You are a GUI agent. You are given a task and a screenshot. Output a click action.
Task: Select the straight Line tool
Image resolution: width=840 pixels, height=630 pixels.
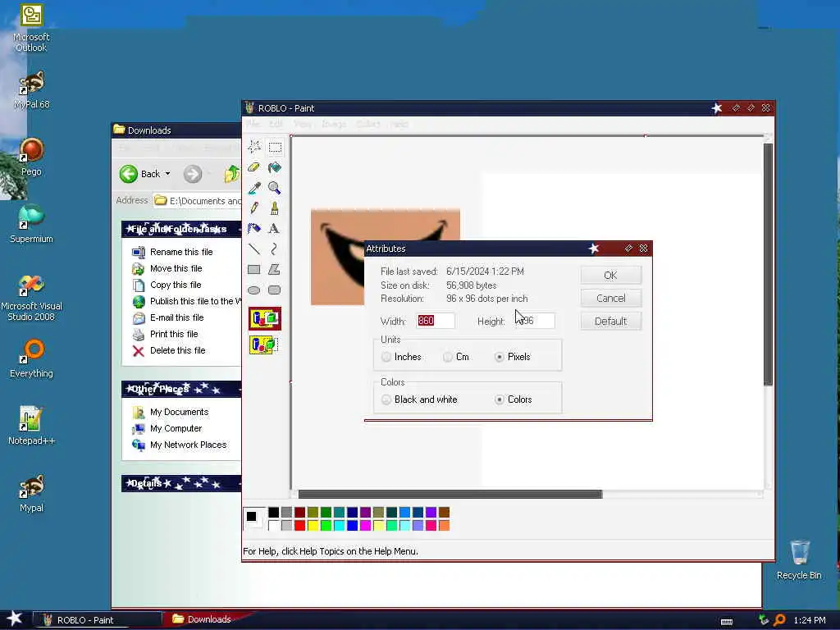[x=254, y=249]
